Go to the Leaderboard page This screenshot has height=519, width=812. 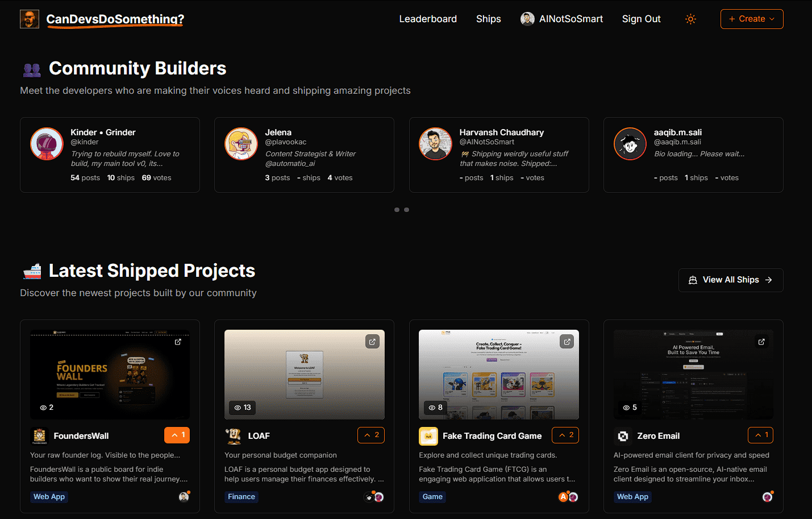tap(428, 19)
